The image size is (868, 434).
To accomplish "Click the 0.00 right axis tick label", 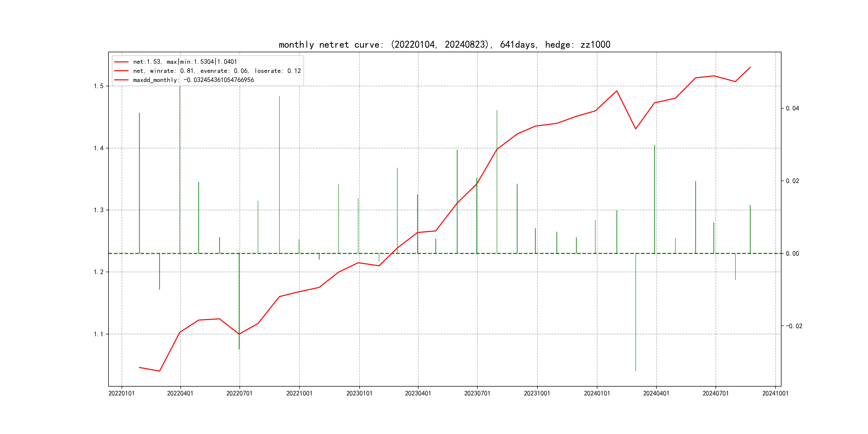I will tap(792, 253).
